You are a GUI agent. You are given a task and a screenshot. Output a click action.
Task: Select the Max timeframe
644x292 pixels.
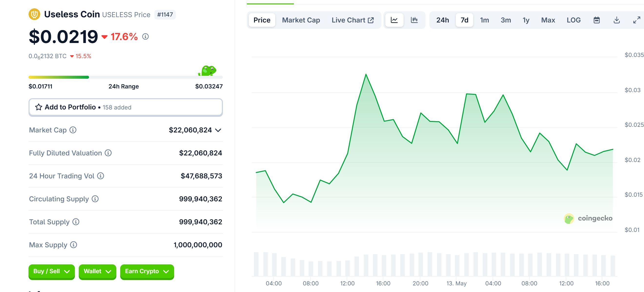tap(548, 20)
